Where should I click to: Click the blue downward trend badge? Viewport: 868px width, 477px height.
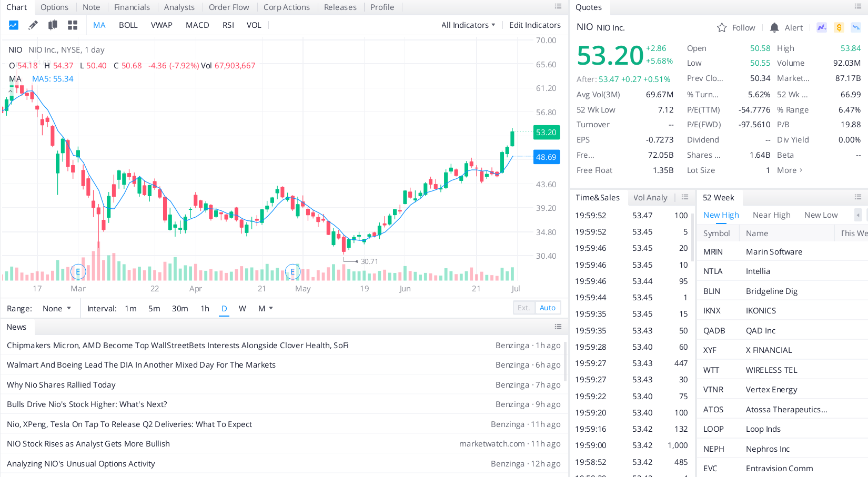click(856, 27)
